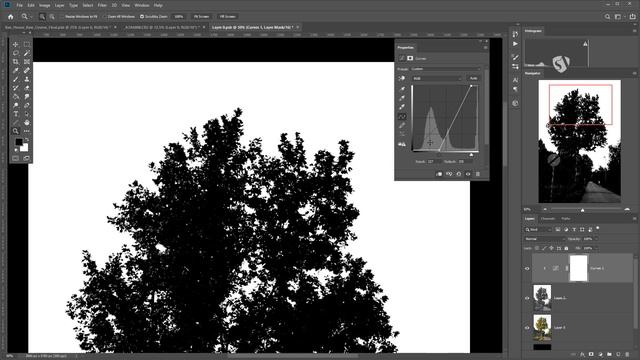Screen dimensions: 640x360
Task: Clip adjustment to layer in Properties footer
Action: tap(439, 174)
